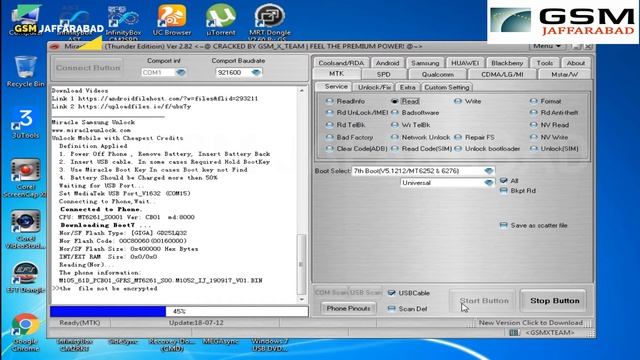This screenshot has height=360, width=640.
Task: Switch to the Coolsand/RDA tab
Action: pyautogui.click(x=341, y=63)
